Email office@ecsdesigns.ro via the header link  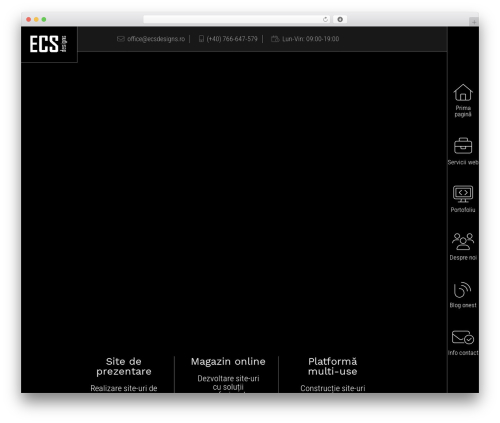156,39
